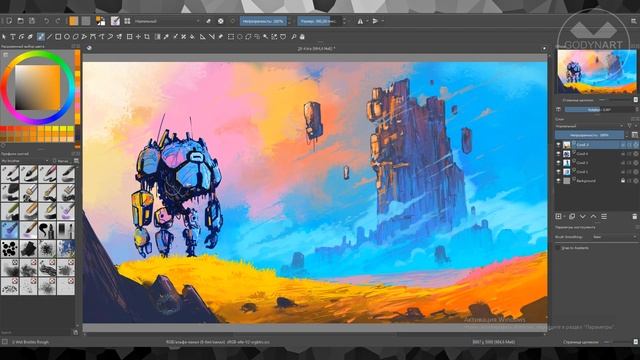Open the brush preset tag dropdown
The image size is (640, 360).
[25, 161]
